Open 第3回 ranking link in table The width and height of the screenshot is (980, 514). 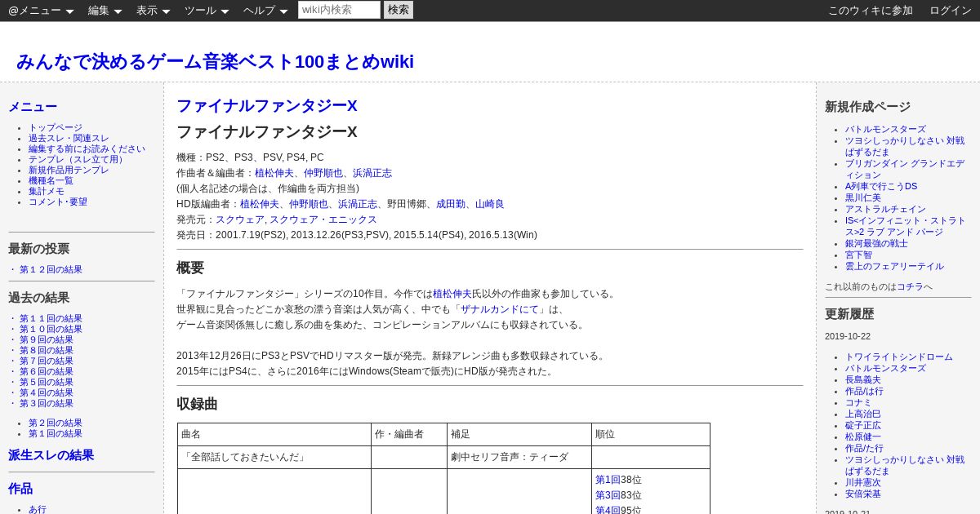click(x=608, y=495)
